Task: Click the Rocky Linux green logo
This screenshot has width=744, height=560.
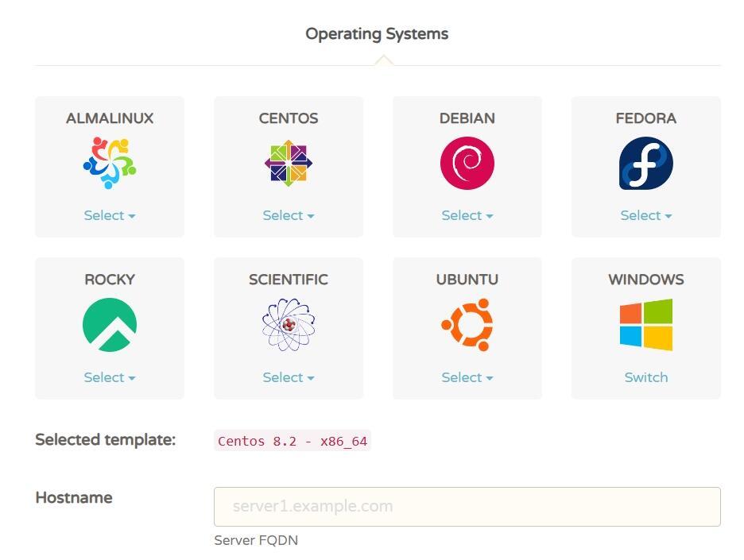Action: 110,325
